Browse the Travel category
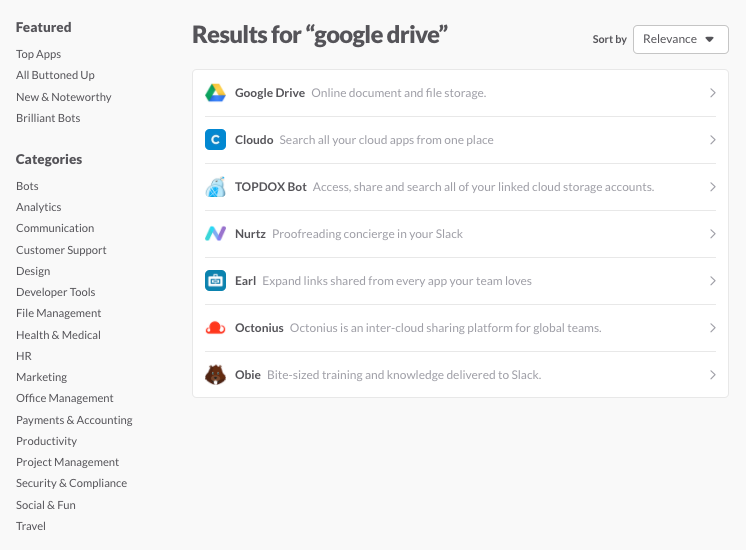The height and width of the screenshot is (550, 746). pyautogui.click(x=31, y=526)
